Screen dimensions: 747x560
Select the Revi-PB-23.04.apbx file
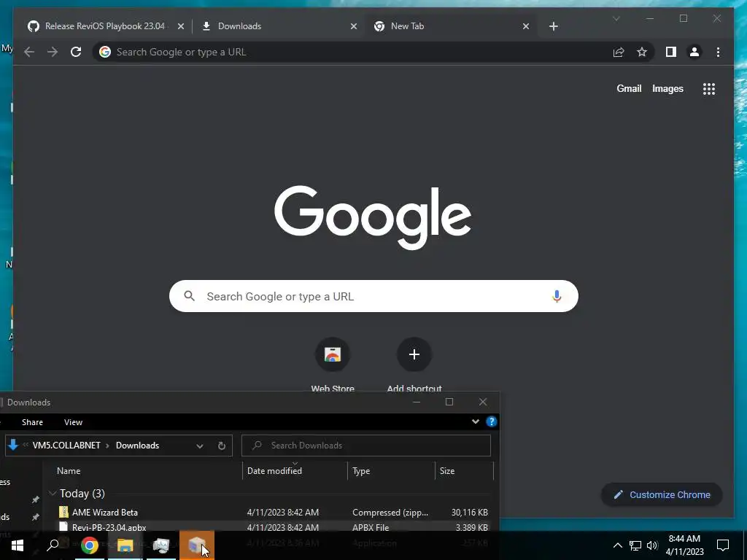point(109,527)
